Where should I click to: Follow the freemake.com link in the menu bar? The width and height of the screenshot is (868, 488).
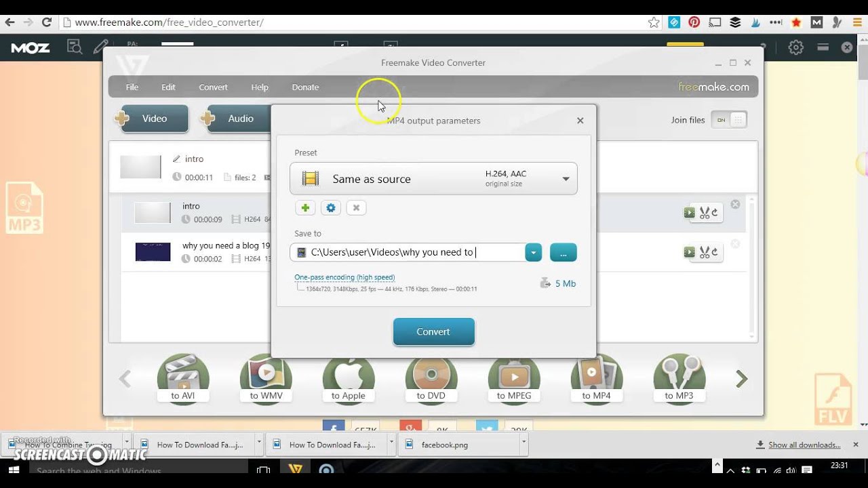point(713,87)
